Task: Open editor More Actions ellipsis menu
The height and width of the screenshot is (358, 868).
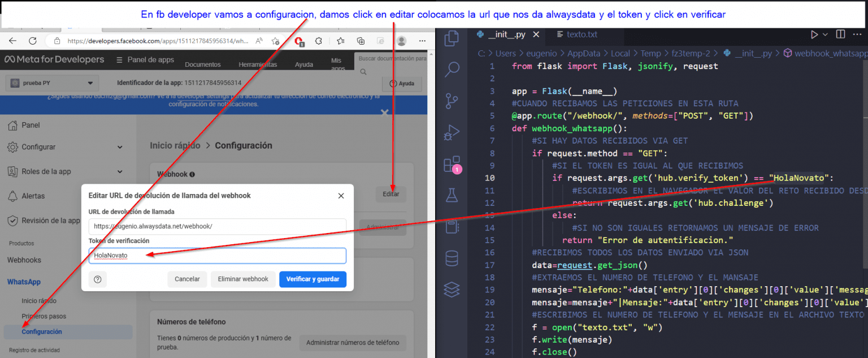Action: coord(857,34)
